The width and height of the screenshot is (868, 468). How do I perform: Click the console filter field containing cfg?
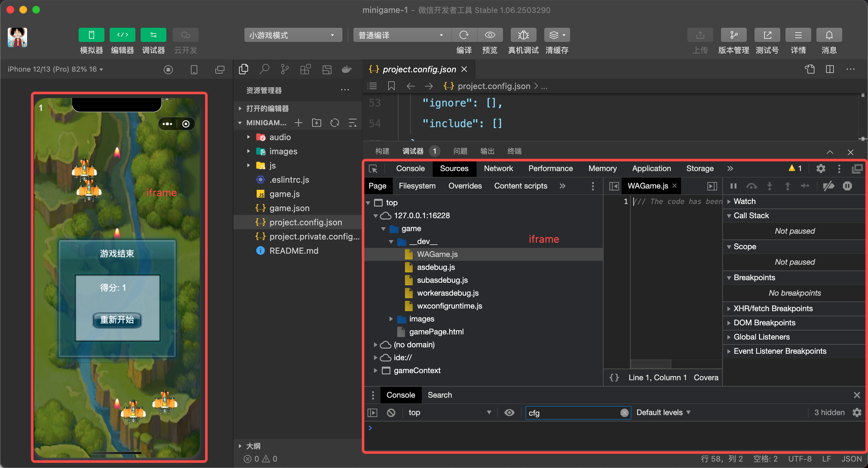click(573, 413)
